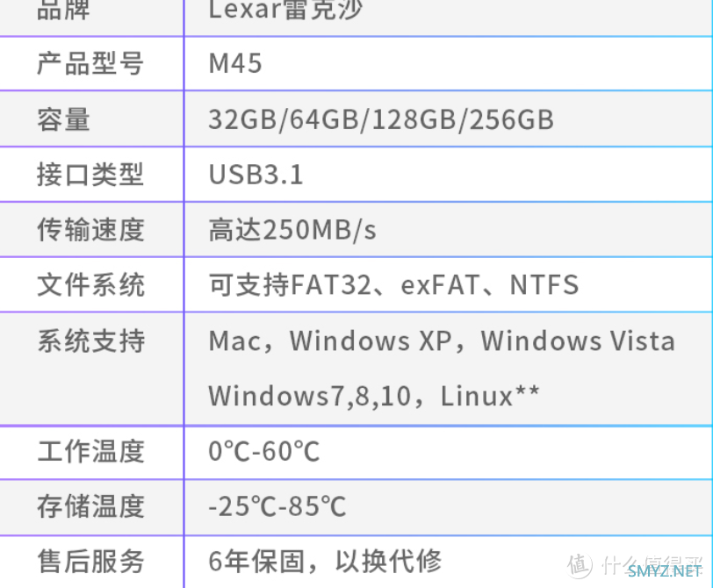Image resolution: width=713 pixels, height=588 pixels.
Task: Click the -25°C-85°C storage temperature
Action: click(x=277, y=506)
